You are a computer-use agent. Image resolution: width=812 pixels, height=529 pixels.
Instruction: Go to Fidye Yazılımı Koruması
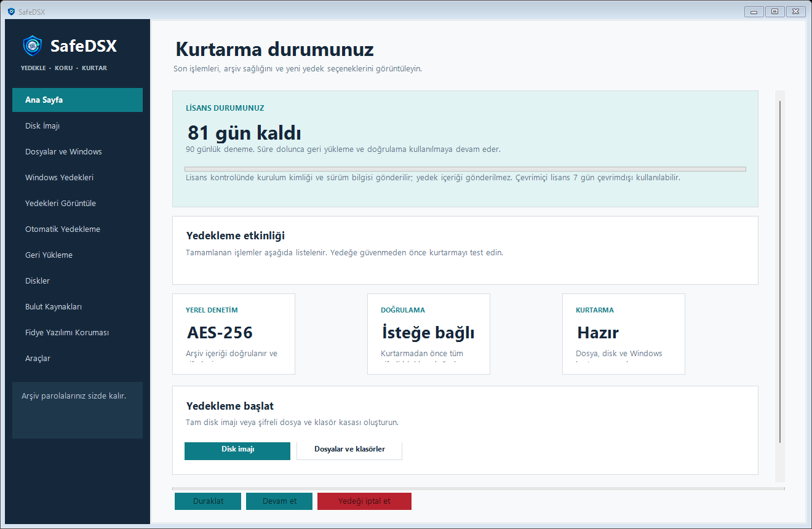tap(78, 332)
